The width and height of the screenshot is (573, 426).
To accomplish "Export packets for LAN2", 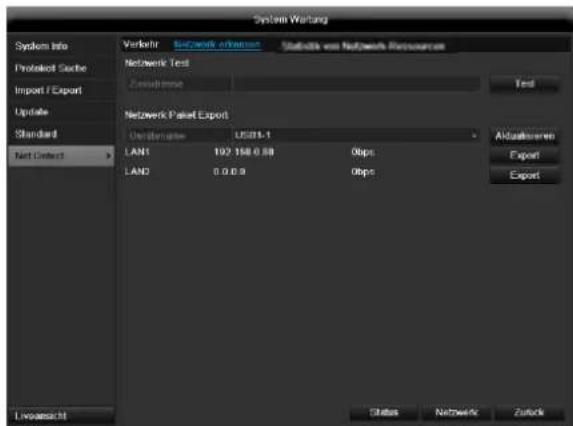I will [x=524, y=175].
